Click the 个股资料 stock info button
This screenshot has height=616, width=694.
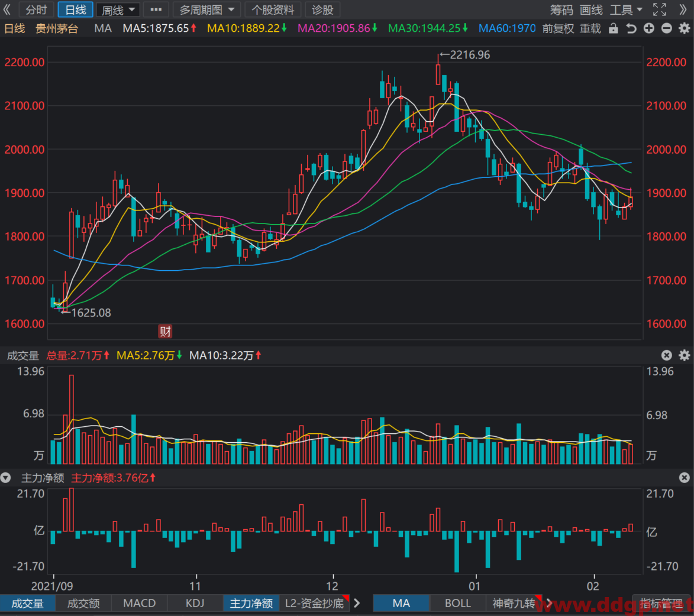pos(273,9)
